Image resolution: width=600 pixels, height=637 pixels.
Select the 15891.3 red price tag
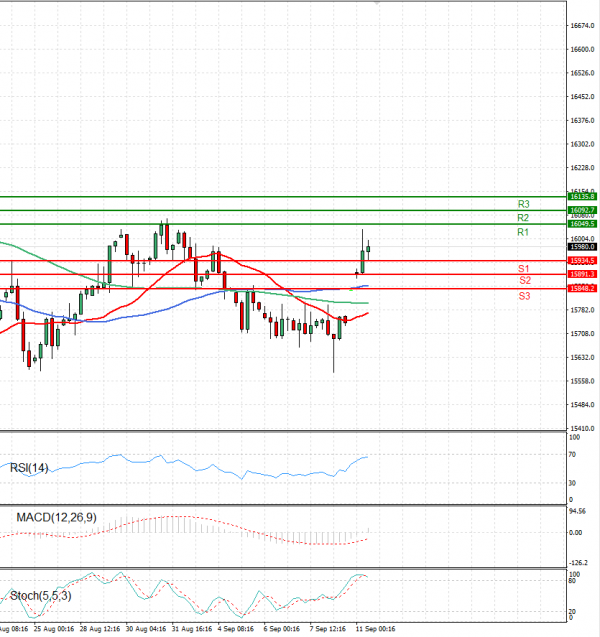click(583, 274)
